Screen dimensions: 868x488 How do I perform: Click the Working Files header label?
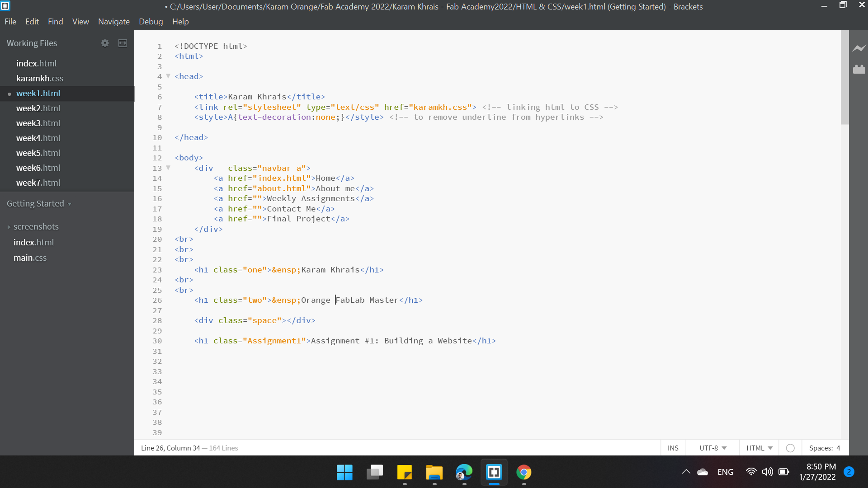click(32, 43)
